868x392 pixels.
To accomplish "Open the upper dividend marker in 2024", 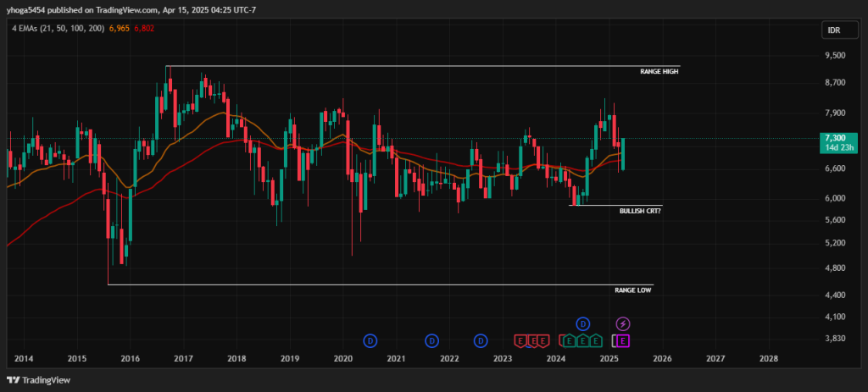I will 582,324.
